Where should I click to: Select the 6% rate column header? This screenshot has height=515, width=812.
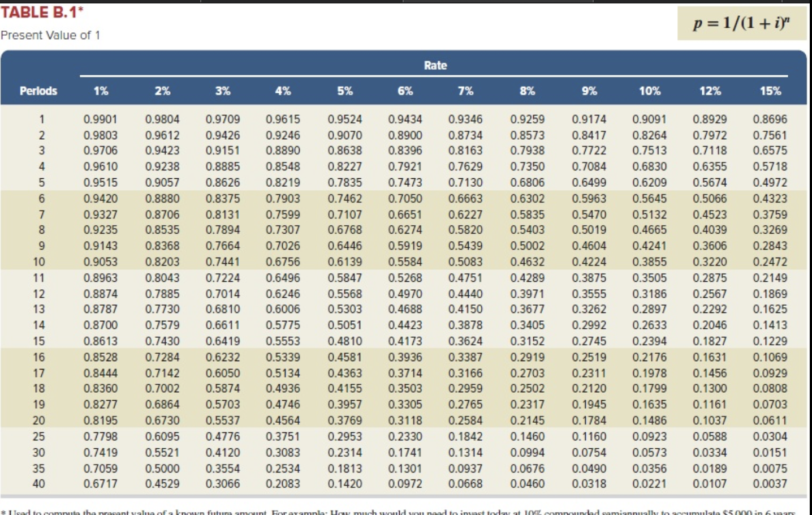405,91
